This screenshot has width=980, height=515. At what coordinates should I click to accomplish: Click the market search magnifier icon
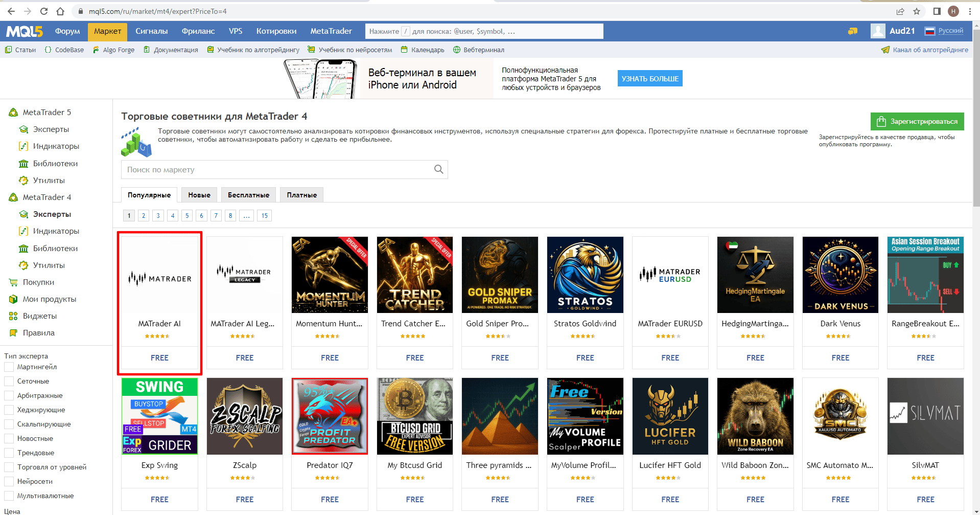tap(438, 169)
